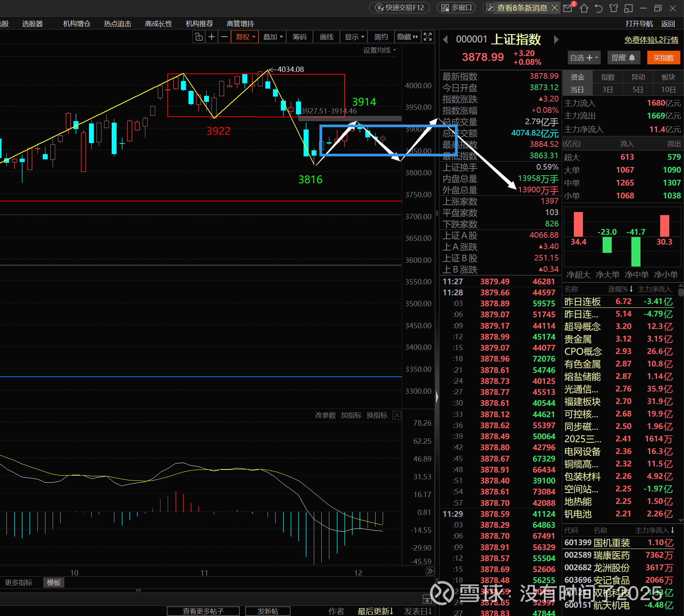
Task: Switch to 异动 tab
Action: 638,77
